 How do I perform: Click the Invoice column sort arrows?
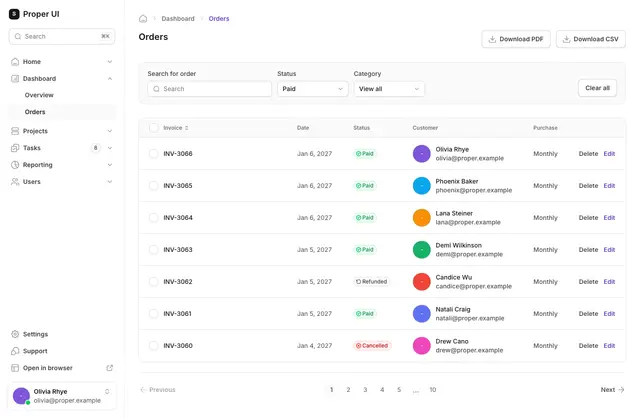(x=187, y=128)
